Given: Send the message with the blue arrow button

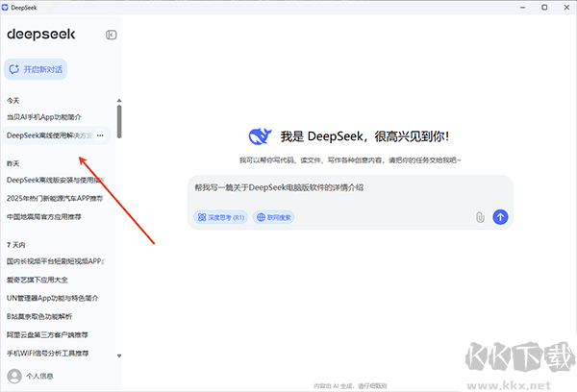Looking at the screenshot, I should tap(500, 217).
